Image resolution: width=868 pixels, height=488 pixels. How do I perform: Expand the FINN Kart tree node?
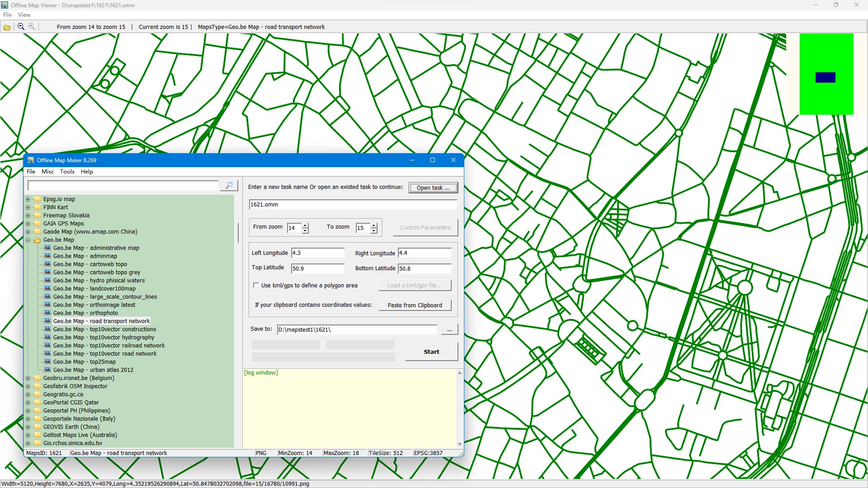tap(28, 207)
